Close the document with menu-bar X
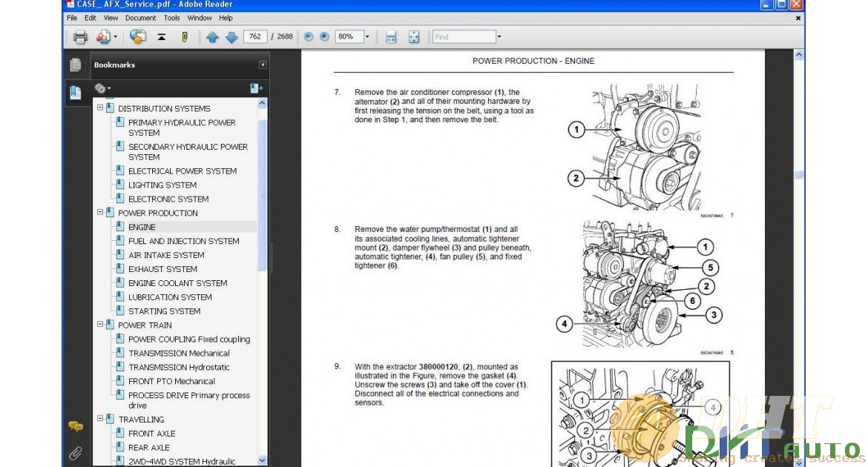868x467 pixels. [798, 18]
